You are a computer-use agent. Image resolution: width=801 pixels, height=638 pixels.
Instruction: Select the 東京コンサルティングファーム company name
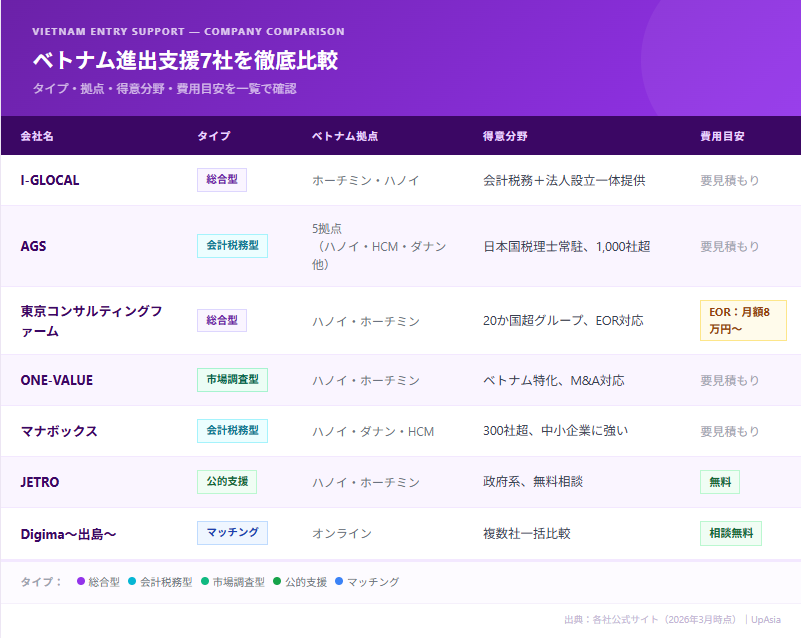point(91,321)
